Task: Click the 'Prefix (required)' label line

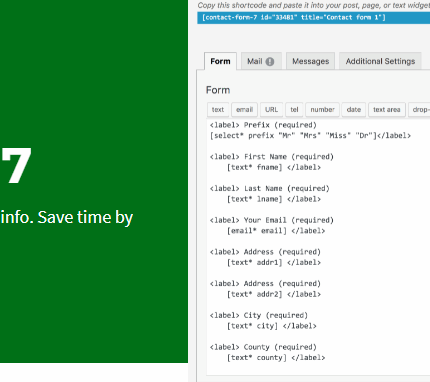Action: [x=263, y=125]
